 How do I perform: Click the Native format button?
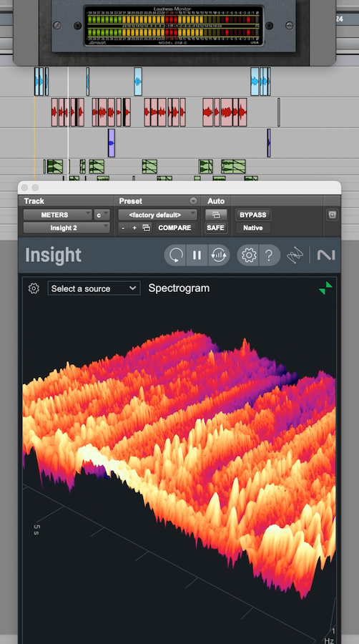pos(252,228)
